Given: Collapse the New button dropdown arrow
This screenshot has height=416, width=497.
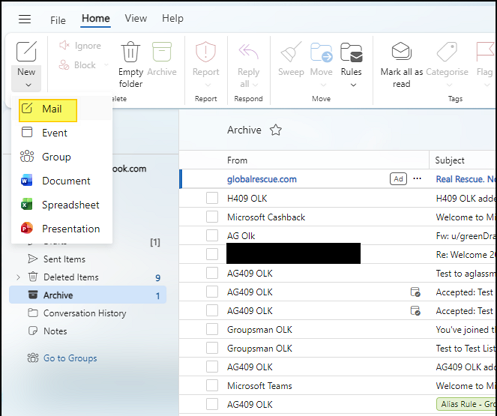Looking at the screenshot, I should (28, 85).
